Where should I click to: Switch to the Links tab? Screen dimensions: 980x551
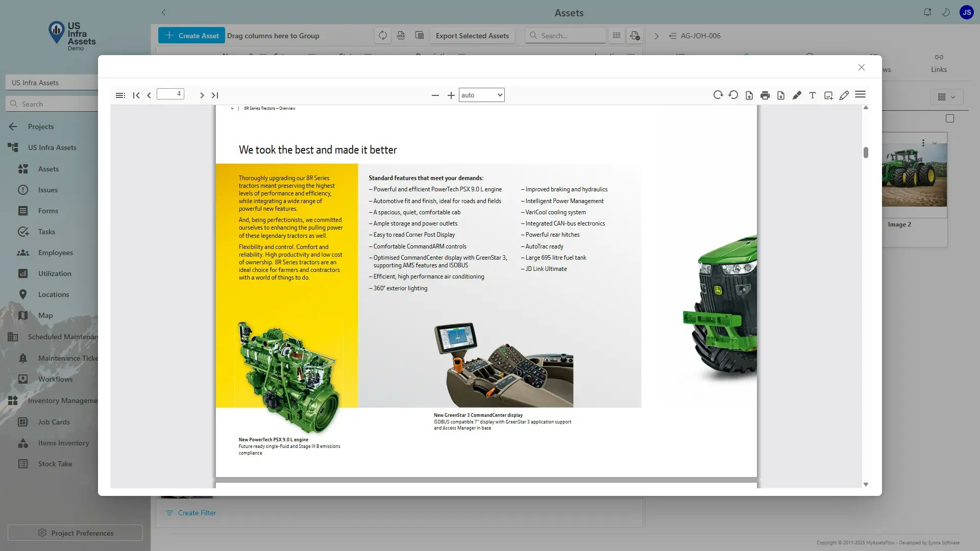939,63
